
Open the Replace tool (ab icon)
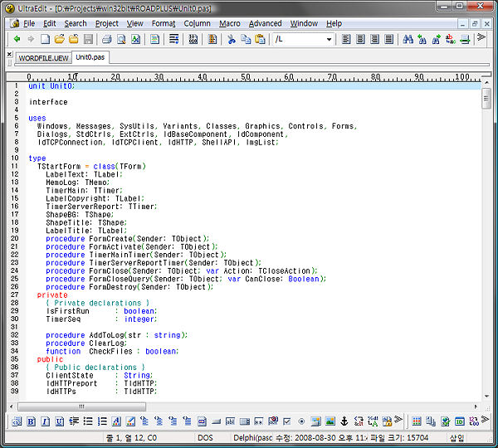coord(451,39)
